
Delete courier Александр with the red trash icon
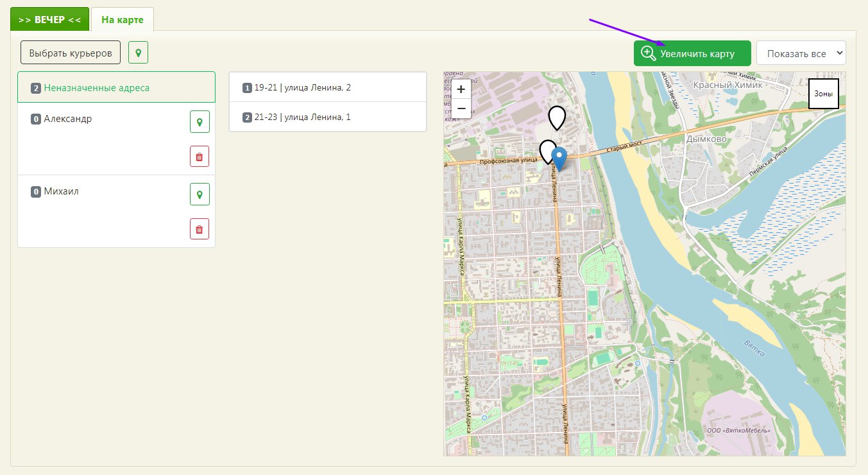point(200,157)
